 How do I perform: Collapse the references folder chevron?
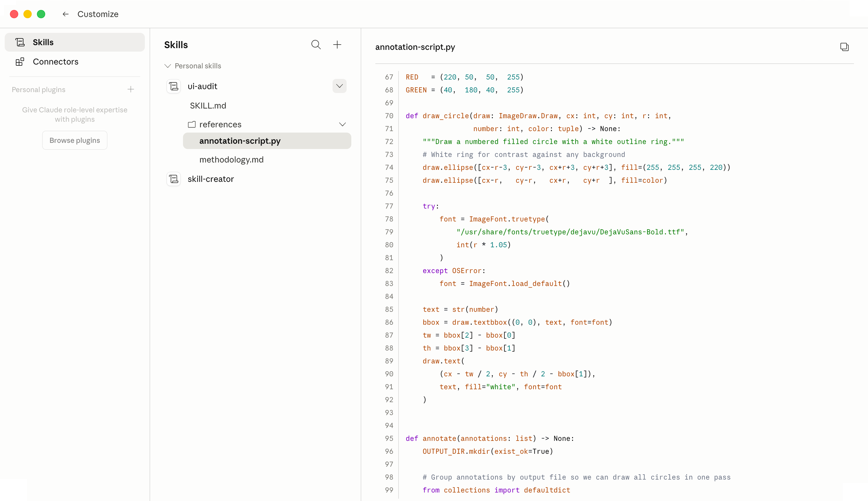click(x=343, y=124)
